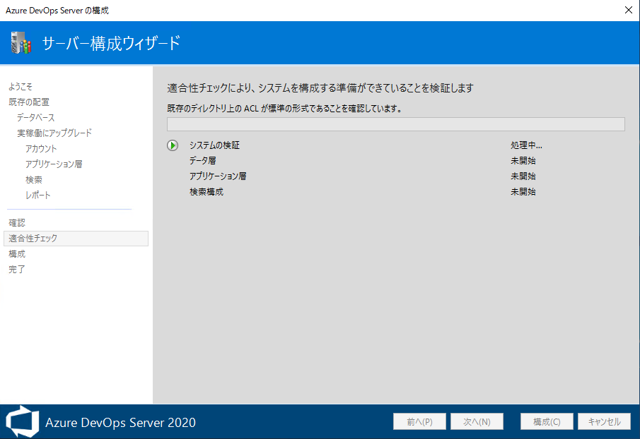Click the Azure DevOps logo in footer
Viewport: 640px width, 439px height.
pyautogui.click(x=22, y=421)
